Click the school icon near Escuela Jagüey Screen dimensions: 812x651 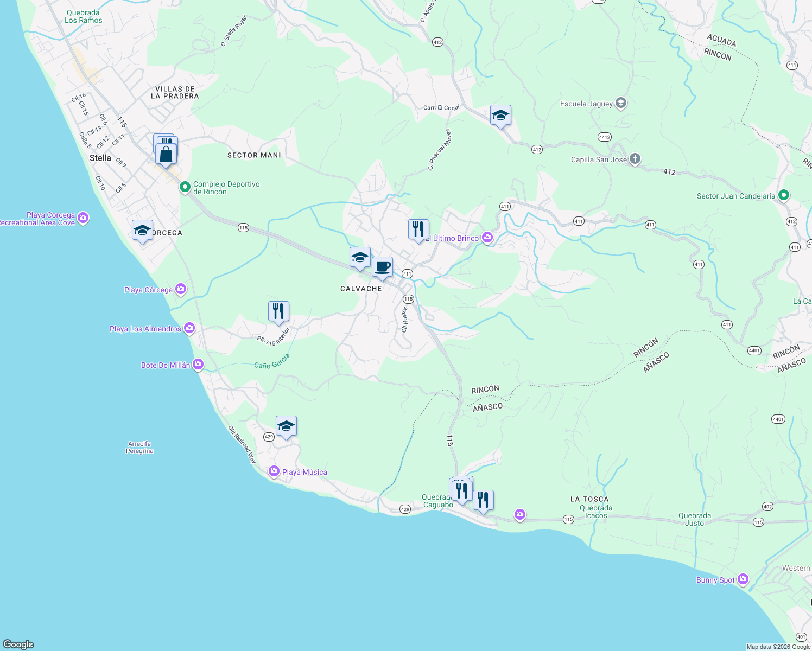620,103
